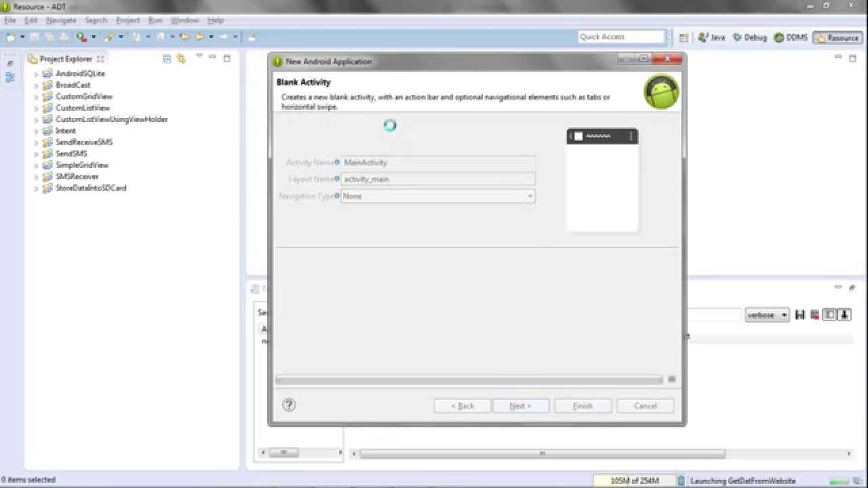This screenshot has width=868, height=488.
Task: Switch to the Java perspective
Action: click(x=712, y=37)
